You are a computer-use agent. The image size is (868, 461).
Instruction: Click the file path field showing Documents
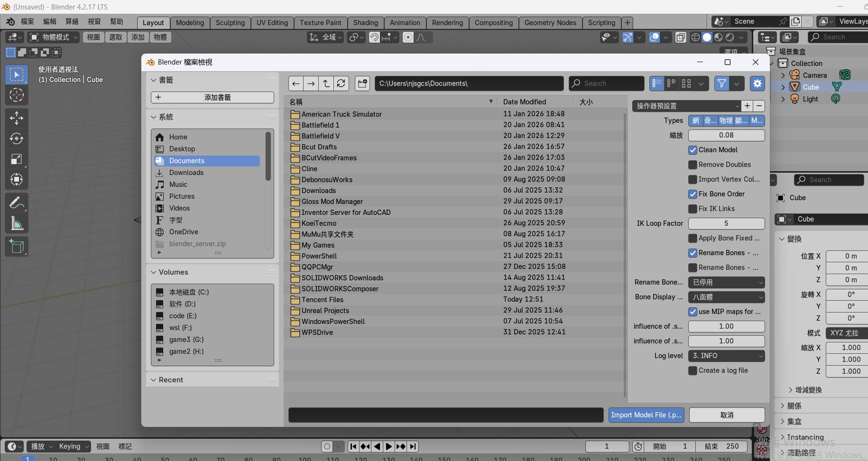(x=469, y=83)
